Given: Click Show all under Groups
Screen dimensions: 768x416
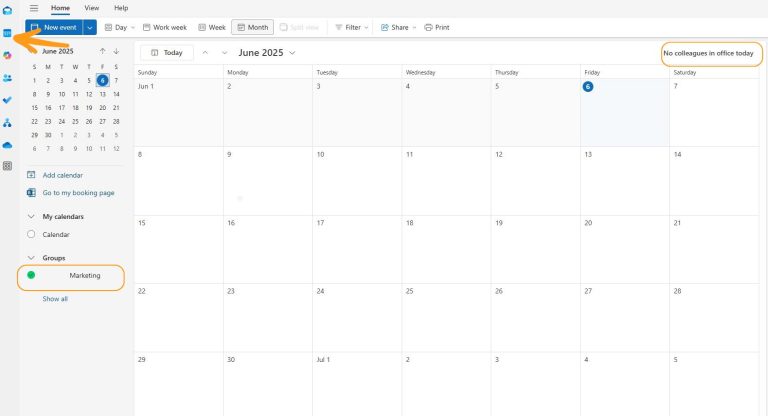Looking at the screenshot, I should 55,298.
